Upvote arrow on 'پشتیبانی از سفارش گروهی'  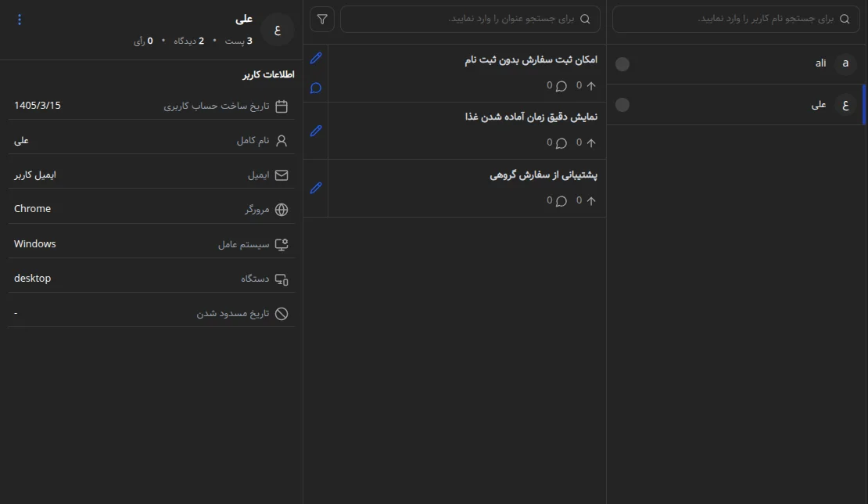(x=591, y=201)
